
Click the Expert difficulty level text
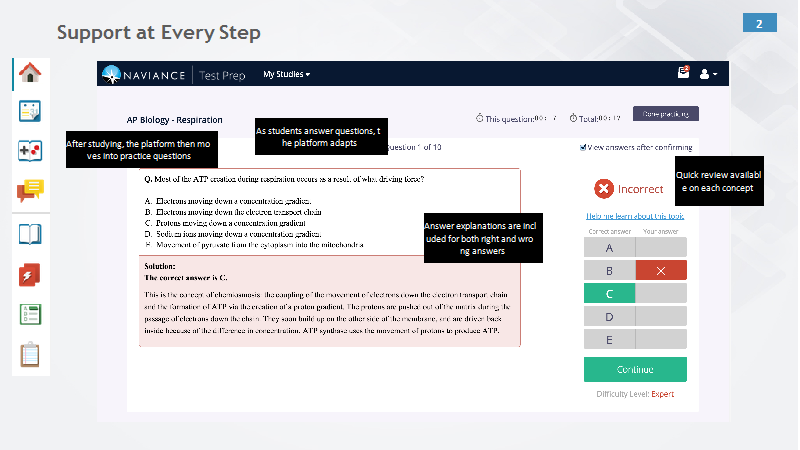pos(662,394)
